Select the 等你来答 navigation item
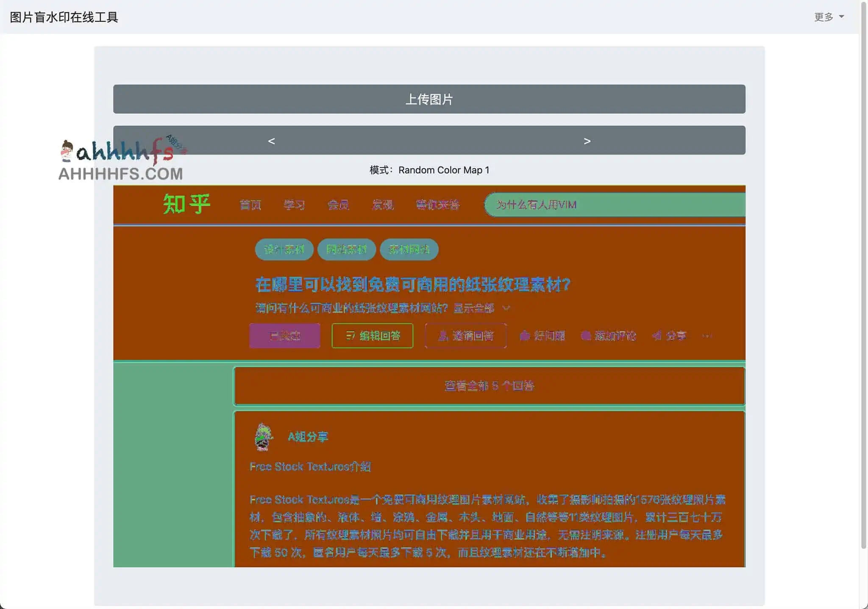The image size is (868, 609). (439, 205)
